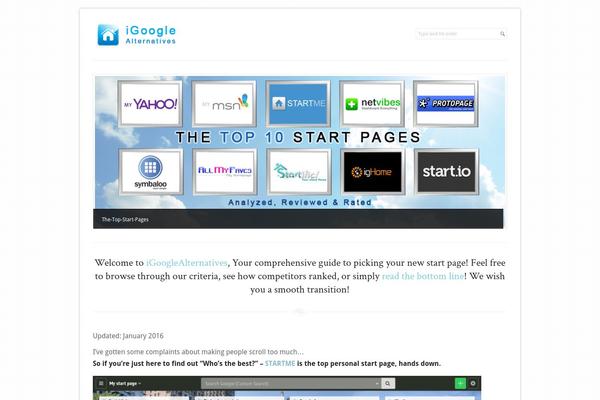Click the search magnifier icon in header
The height and width of the screenshot is (400, 600).
[502, 34]
